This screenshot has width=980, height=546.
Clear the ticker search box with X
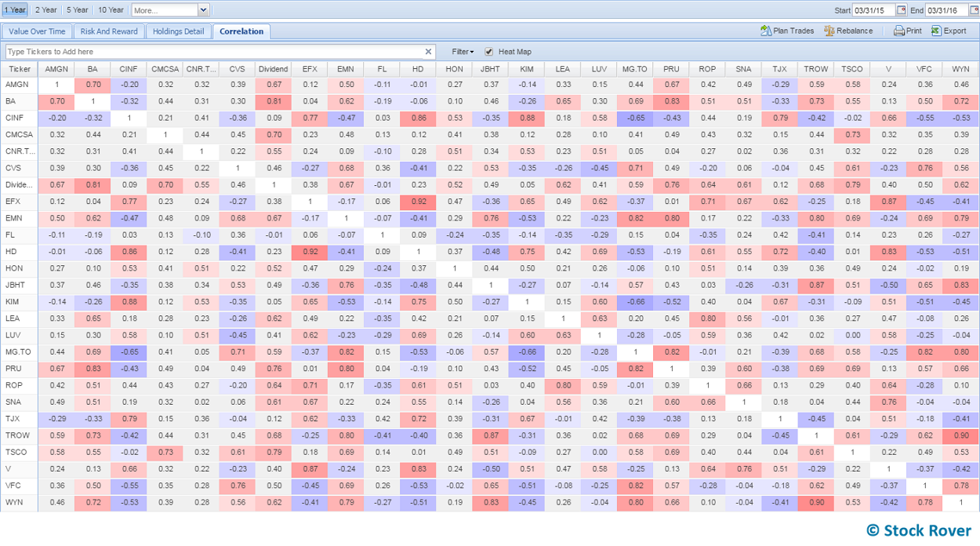coord(428,52)
